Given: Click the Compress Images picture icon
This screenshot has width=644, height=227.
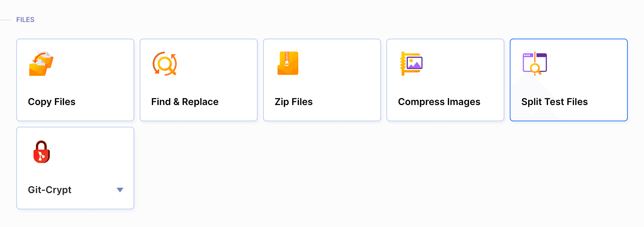Looking at the screenshot, I should point(411,63).
